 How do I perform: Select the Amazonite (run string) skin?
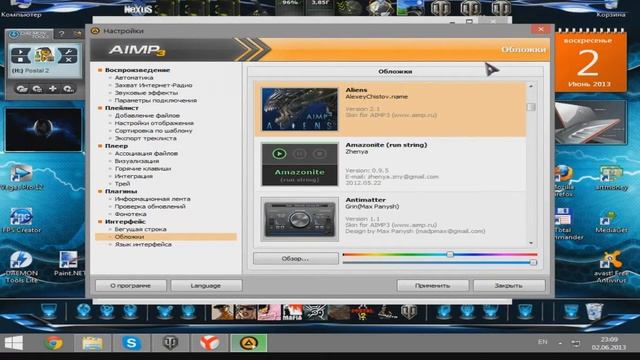[390, 164]
